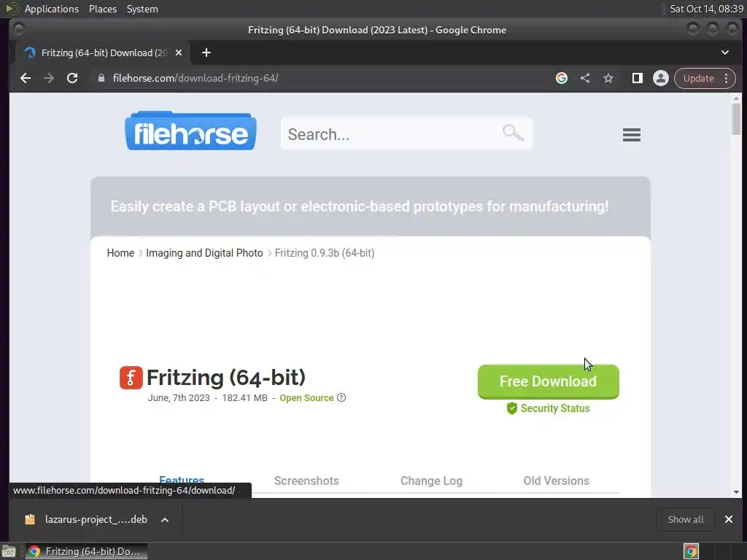
Task: Click the green Free Download button
Action: click(x=549, y=381)
